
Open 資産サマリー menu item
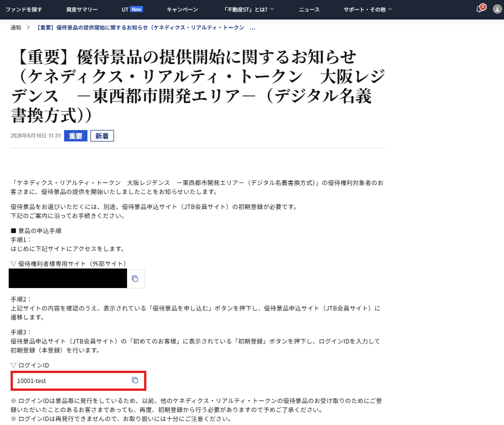point(82,9)
